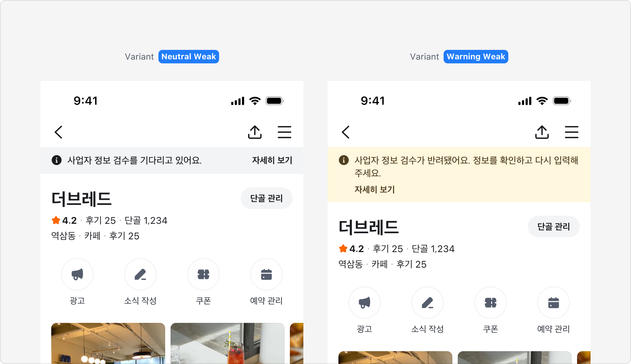
Task: Select the orange star rating icon
Action: click(x=55, y=220)
